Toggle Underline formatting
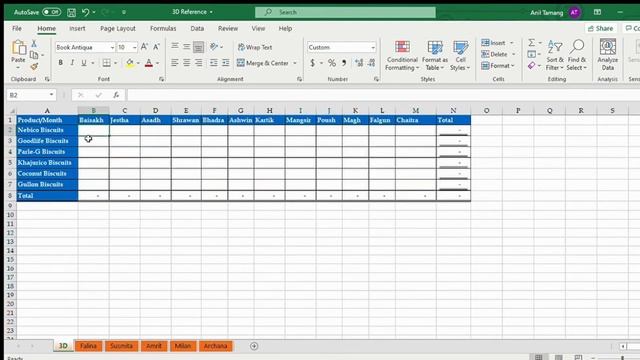640x360 pixels. pyautogui.click(x=84, y=63)
